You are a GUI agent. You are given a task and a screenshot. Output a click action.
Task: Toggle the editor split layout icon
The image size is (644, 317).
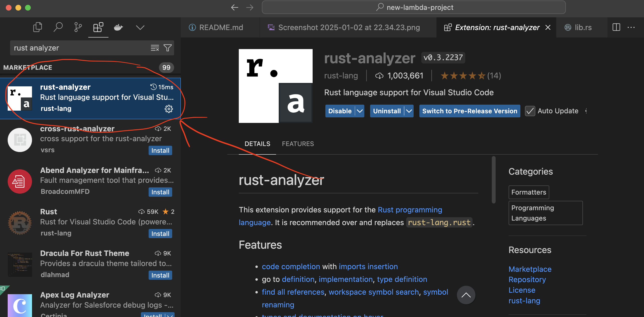(616, 27)
